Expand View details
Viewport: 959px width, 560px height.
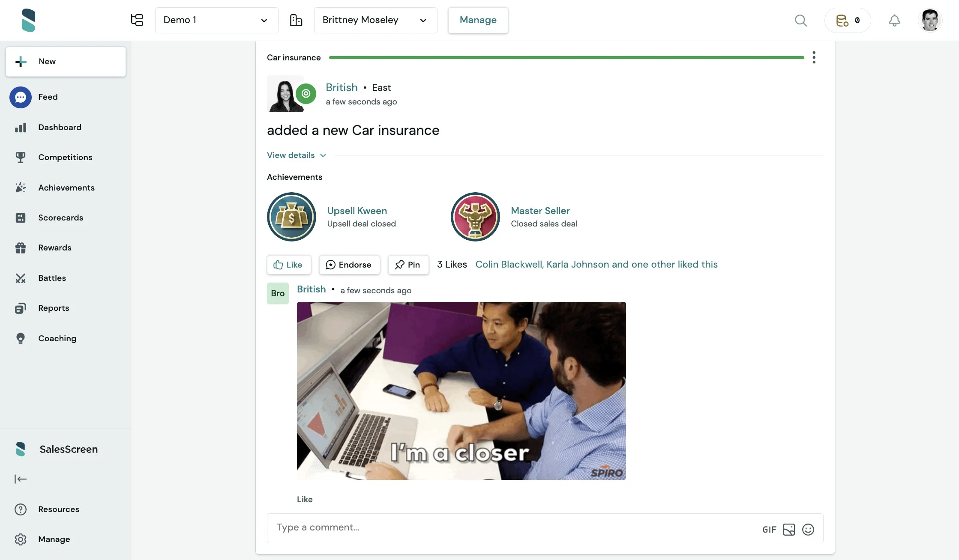(x=297, y=155)
